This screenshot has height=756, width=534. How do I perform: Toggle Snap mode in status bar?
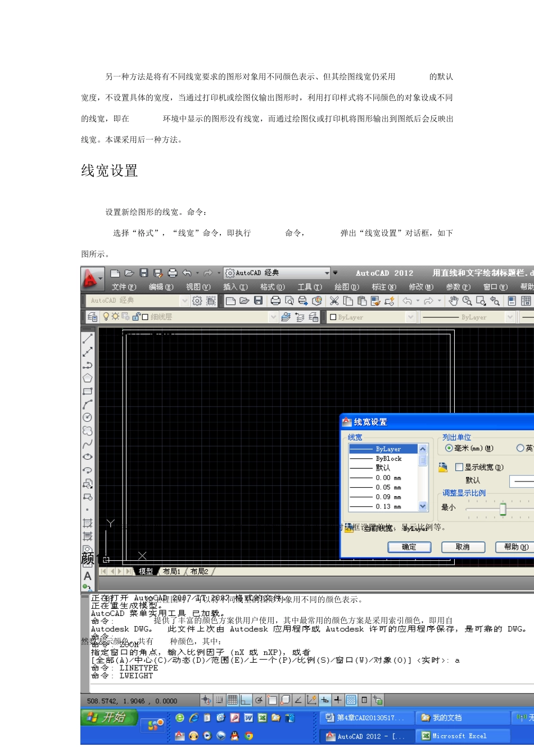pos(220,700)
